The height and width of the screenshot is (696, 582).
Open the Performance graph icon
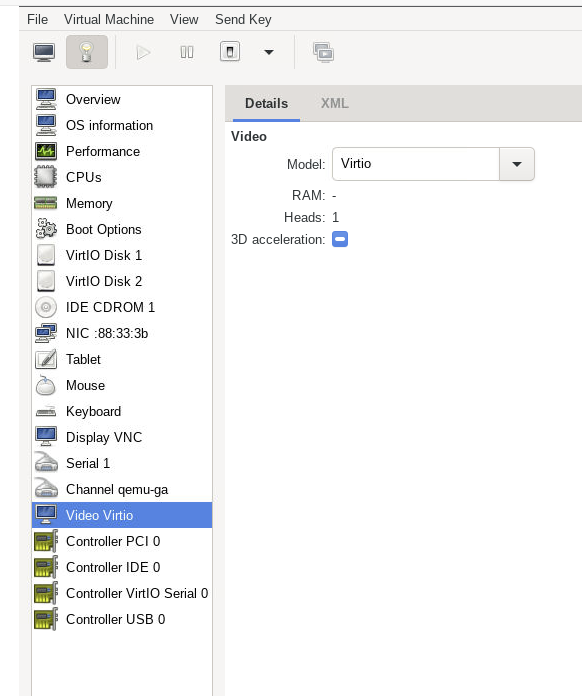[46, 151]
